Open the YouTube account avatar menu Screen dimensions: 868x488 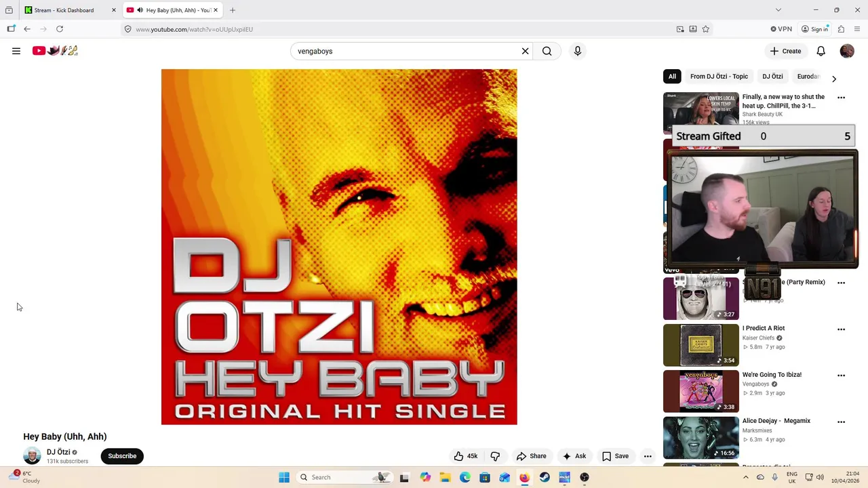click(x=847, y=51)
